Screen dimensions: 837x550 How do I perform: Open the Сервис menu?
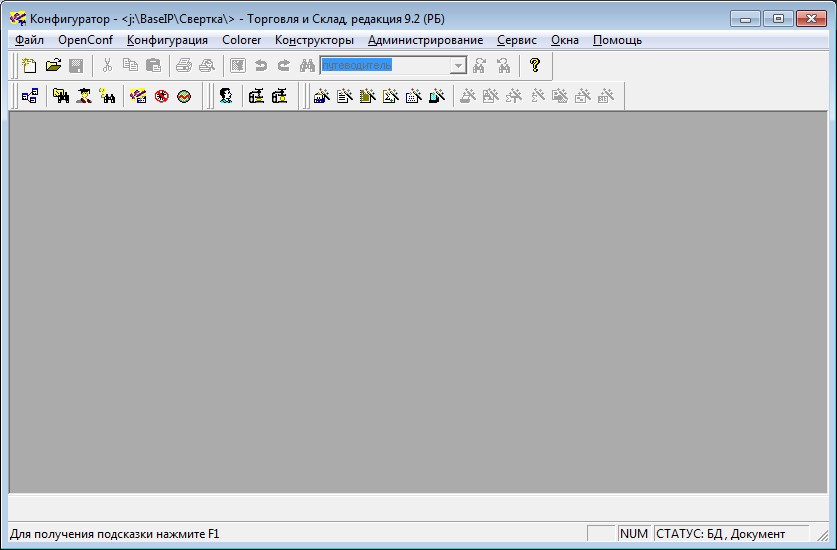tap(516, 40)
